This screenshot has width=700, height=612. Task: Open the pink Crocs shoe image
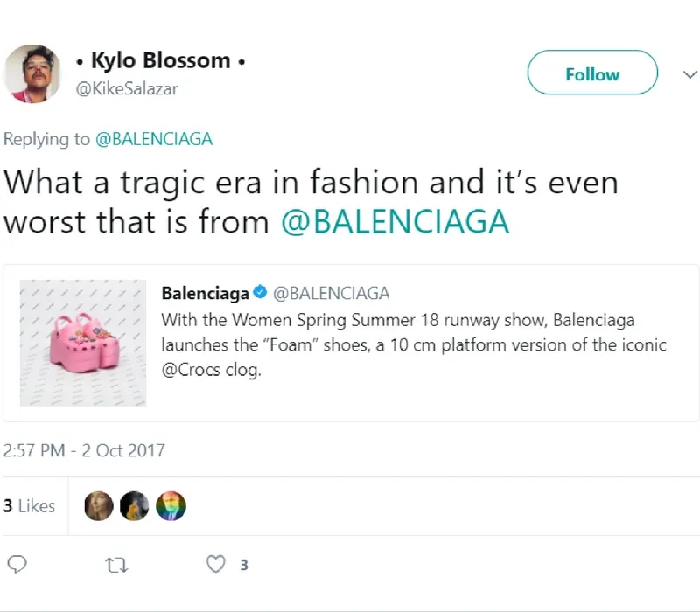pyautogui.click(x=82, y=342)
